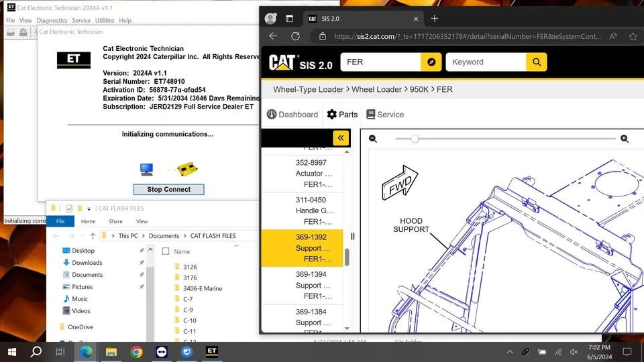Screen dimensions: 644x362
Task: Zoom in the diagram with plus magnifier
Action: [625, 139]
